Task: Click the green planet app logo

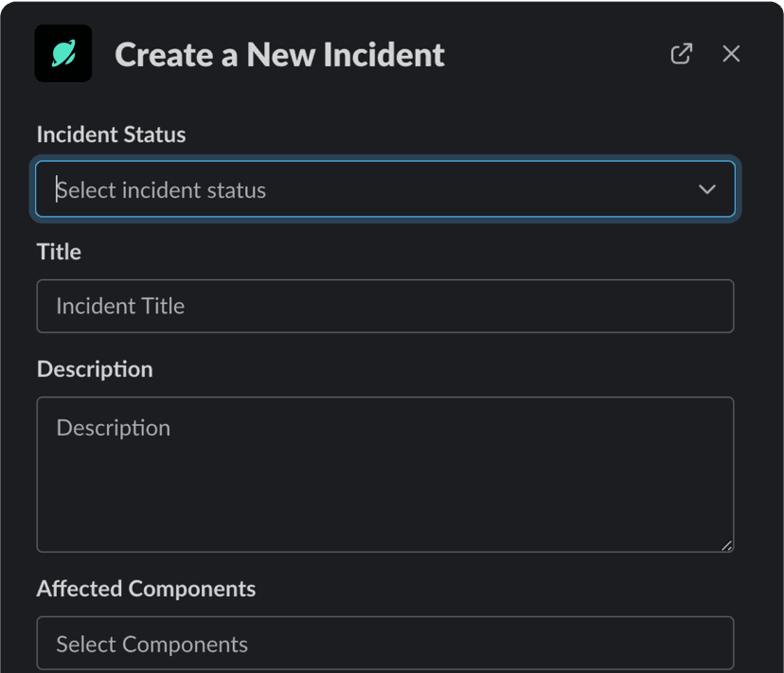Action: (63, 54)
